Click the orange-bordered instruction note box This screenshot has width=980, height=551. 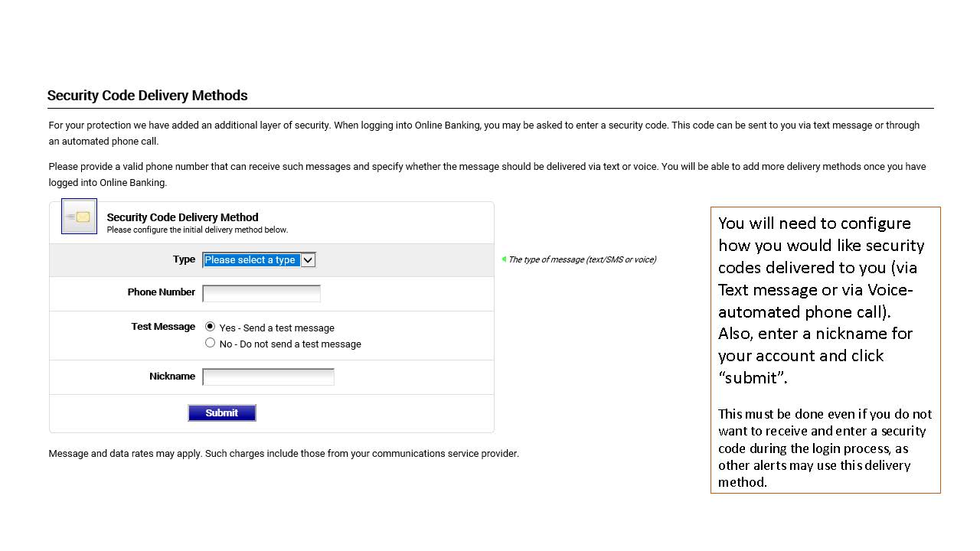(825, 349)
